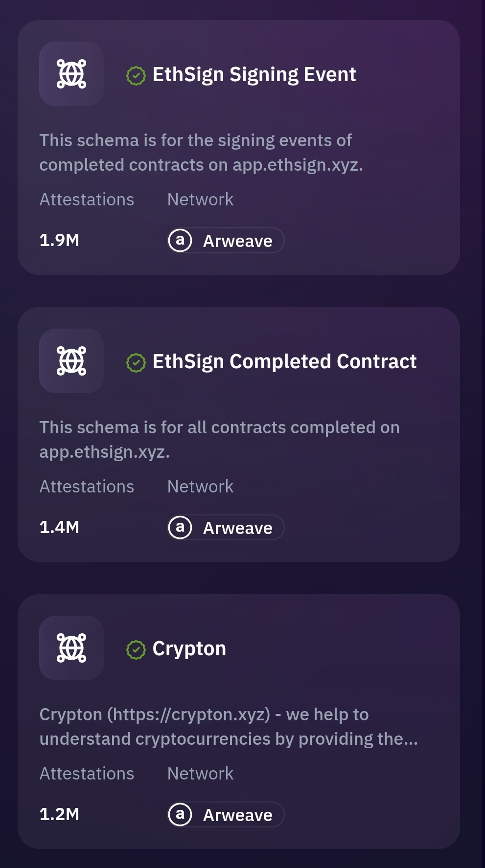Open the EthSign Signing Event title

click(x=254, y=75)
